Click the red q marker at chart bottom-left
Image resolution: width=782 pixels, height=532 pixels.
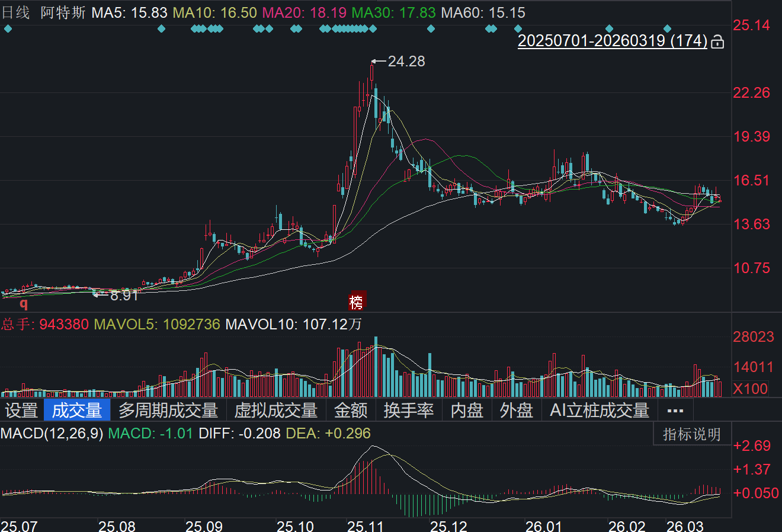click(x=24, y=304)
